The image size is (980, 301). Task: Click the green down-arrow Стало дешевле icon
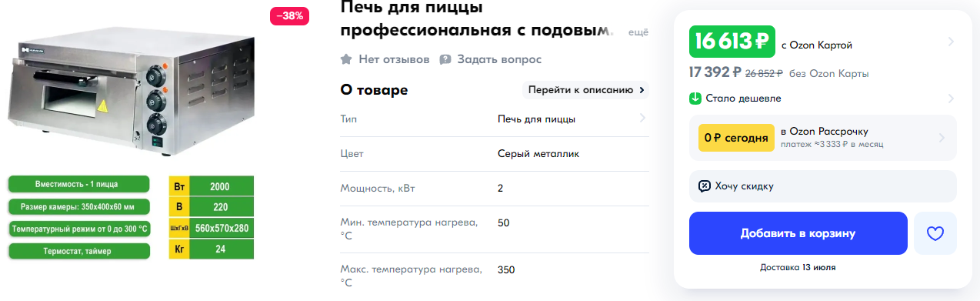695,99
